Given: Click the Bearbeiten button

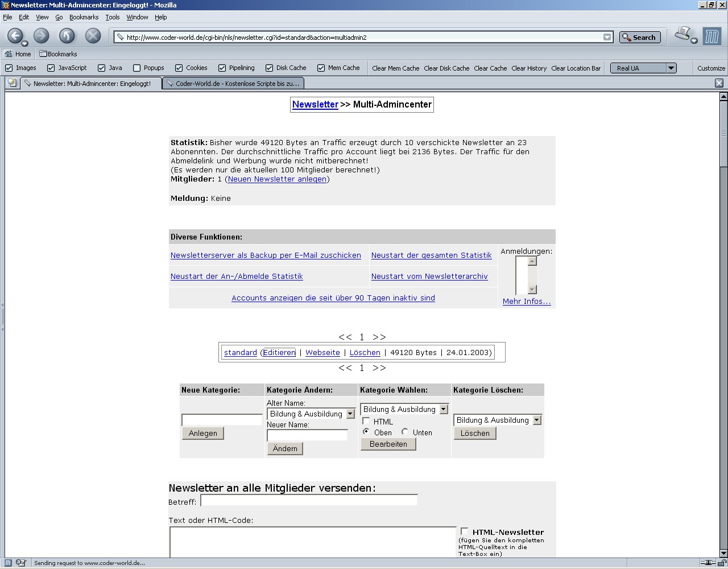Looking at the screenshot, I should (x=388, y=444).
